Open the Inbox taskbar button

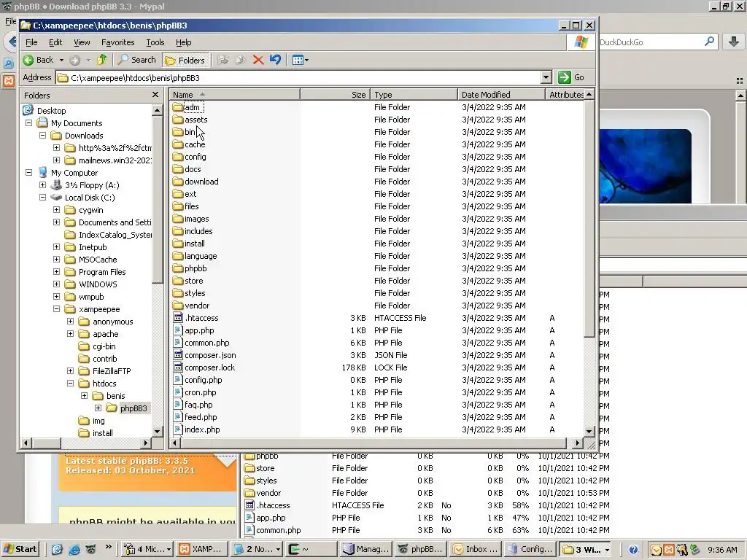click(x=475, y=549)
